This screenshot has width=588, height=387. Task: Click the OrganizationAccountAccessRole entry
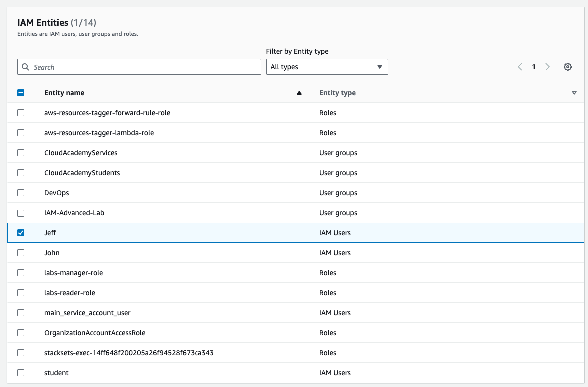pos(95,333)
